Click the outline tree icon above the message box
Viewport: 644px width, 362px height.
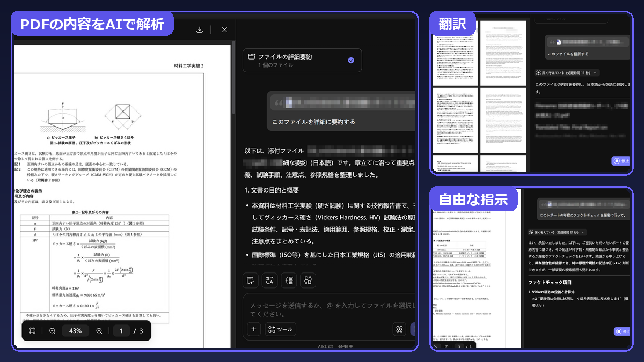click(x=289, y=280)
